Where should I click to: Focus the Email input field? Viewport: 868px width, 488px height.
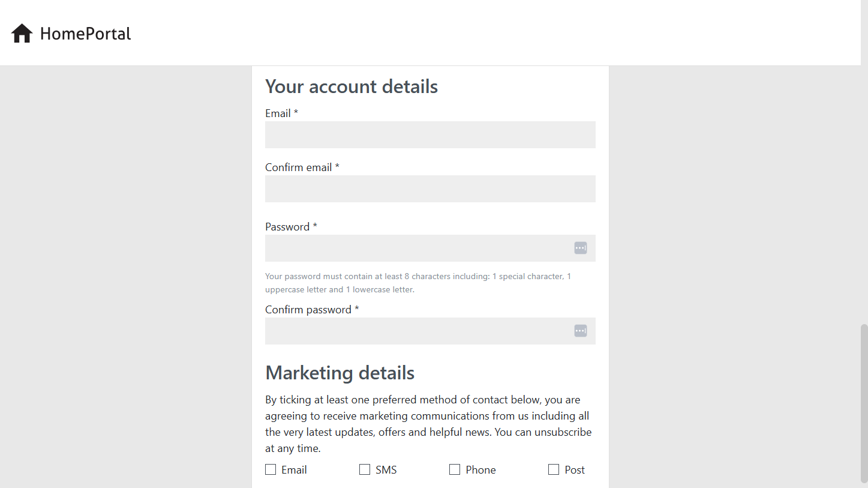click(x=430, y=134)
